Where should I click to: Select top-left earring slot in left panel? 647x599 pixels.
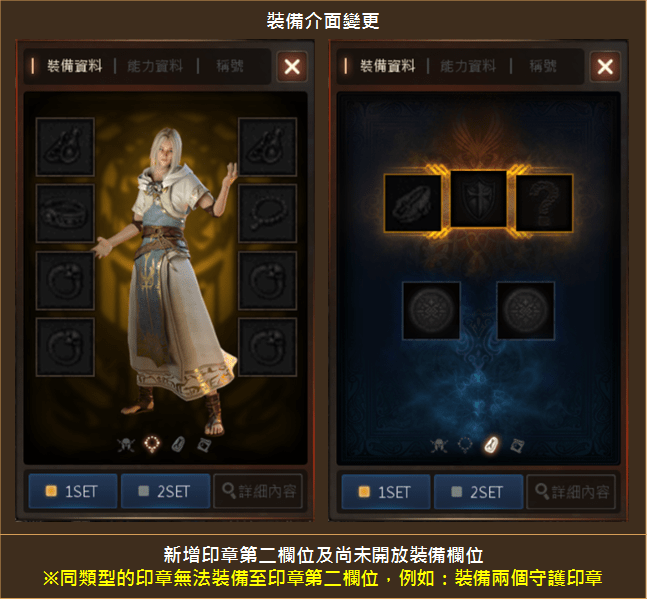(x=65, y=146)
